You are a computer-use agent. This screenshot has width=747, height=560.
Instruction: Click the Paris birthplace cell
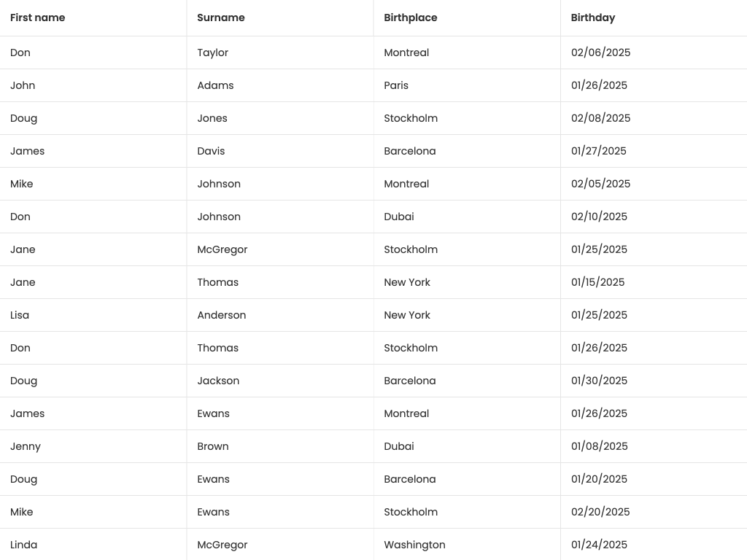click(x=396, y=85)
